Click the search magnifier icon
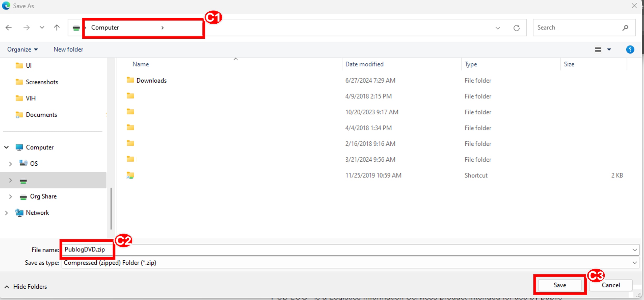 (x=625, y=27)
